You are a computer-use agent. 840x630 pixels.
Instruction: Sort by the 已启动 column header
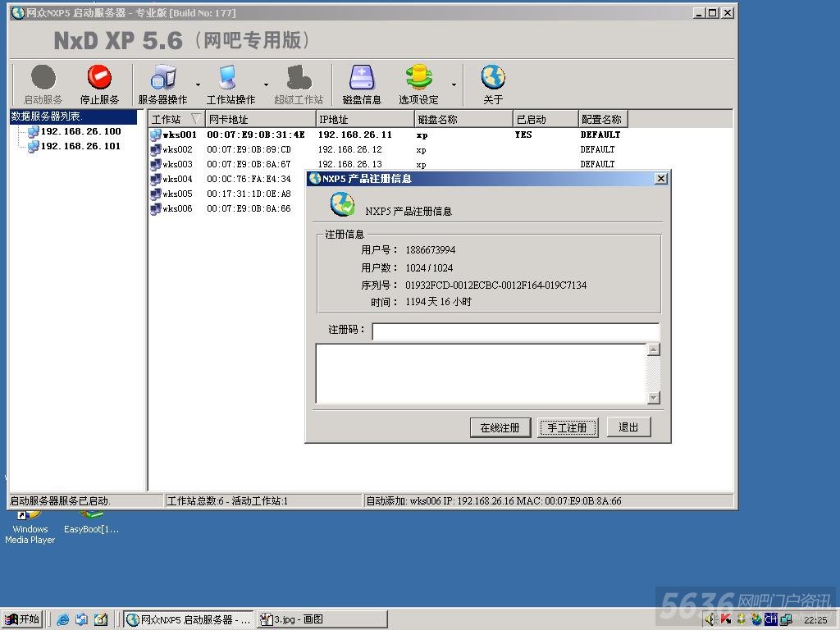(546, 119)
